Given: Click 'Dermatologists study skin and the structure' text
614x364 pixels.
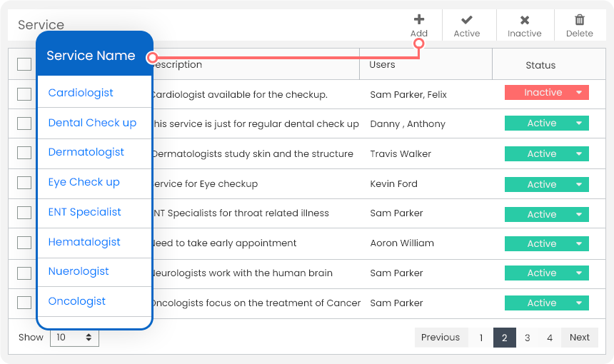Looking at the screenshot, I should click(253, 154).
